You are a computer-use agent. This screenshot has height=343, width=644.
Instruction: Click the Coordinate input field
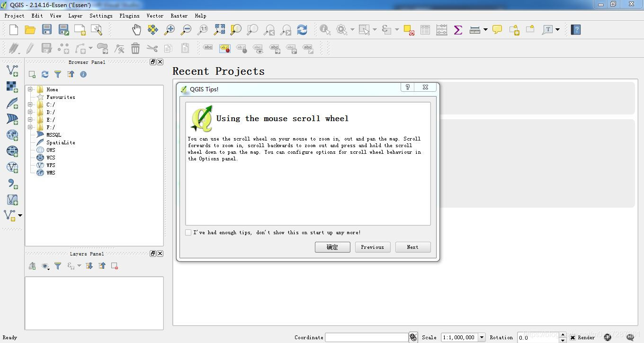pyautogui.click(x=367, y=337)
